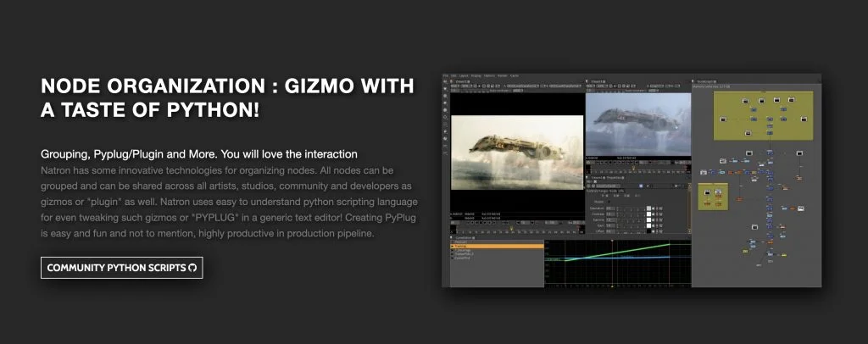Click the 'Grouping, Pyplug/Plugin and More' subtitle
The height and width of the screenshot is (344, 868).
pos(199,153)
